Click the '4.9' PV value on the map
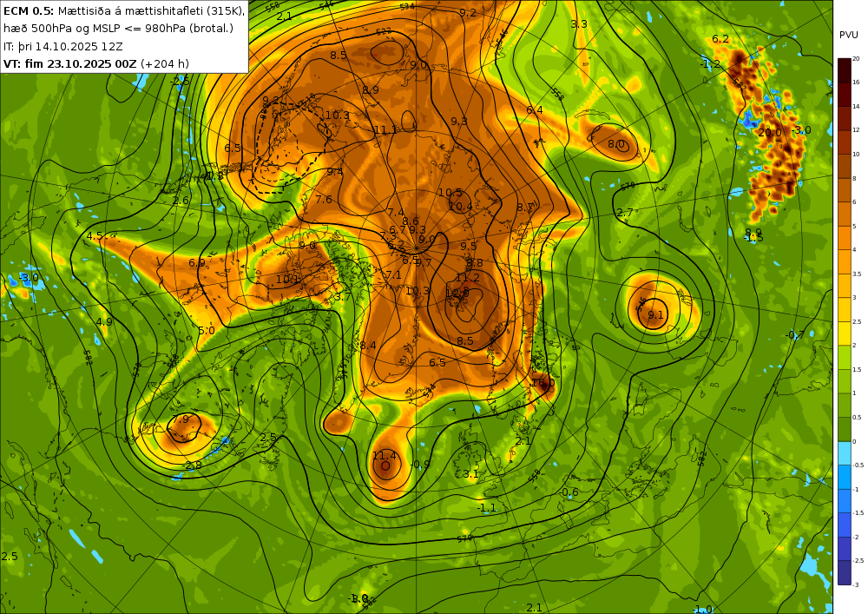 (x=104, y=321)
